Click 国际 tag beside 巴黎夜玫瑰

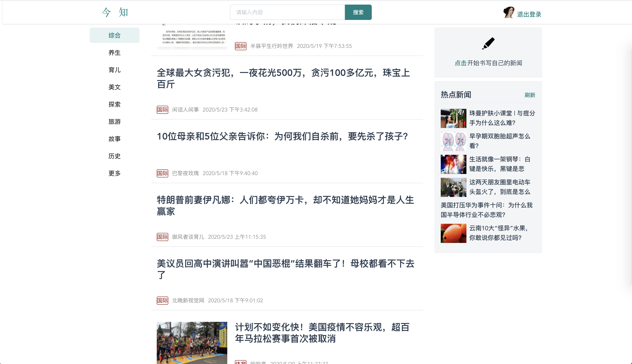click(x=162, y=173)
